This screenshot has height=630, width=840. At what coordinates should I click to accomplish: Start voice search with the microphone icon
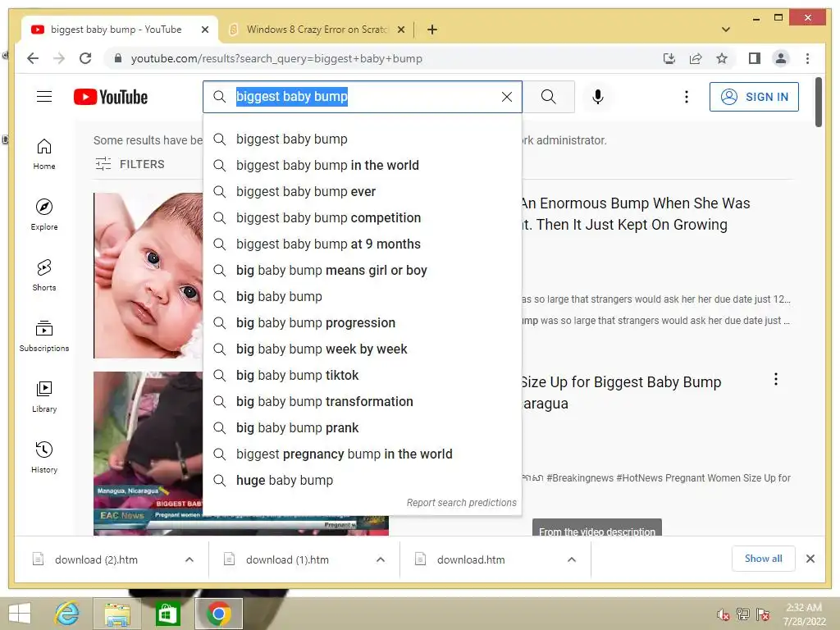pos(598,97)
